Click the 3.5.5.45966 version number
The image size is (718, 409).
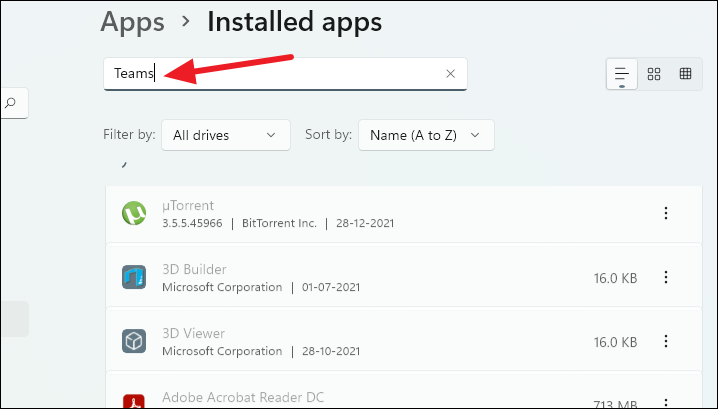[x=192, y=224]
